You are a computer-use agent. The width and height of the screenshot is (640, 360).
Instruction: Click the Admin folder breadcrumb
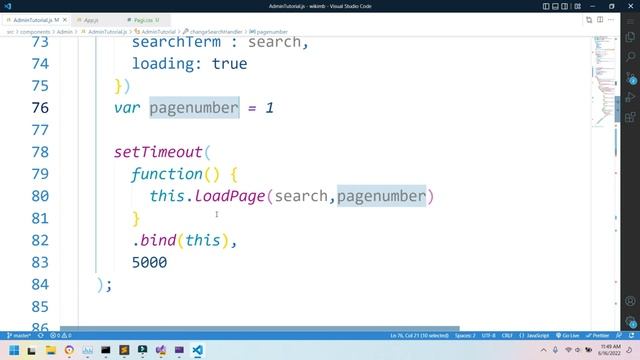pos(64,32)
